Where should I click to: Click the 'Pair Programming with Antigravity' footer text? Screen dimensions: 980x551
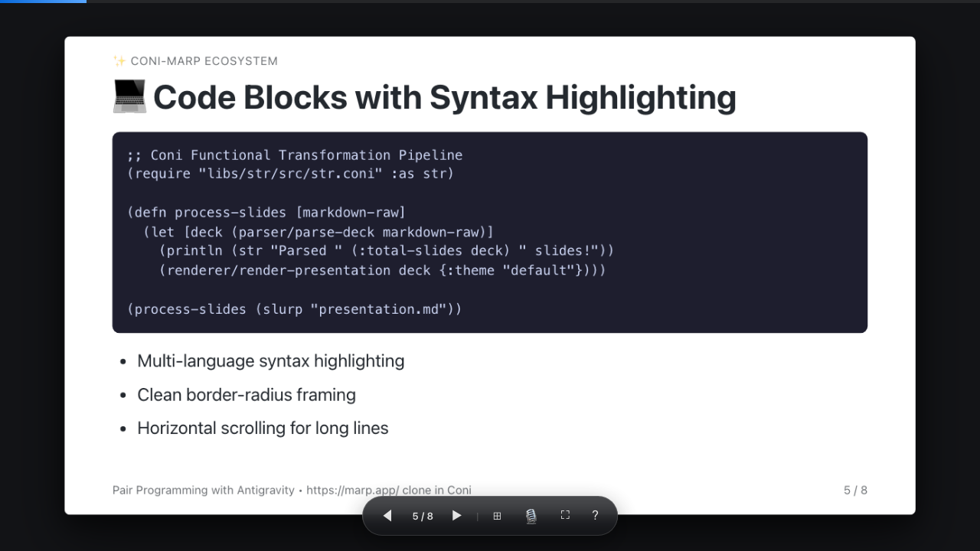point(204,490)
